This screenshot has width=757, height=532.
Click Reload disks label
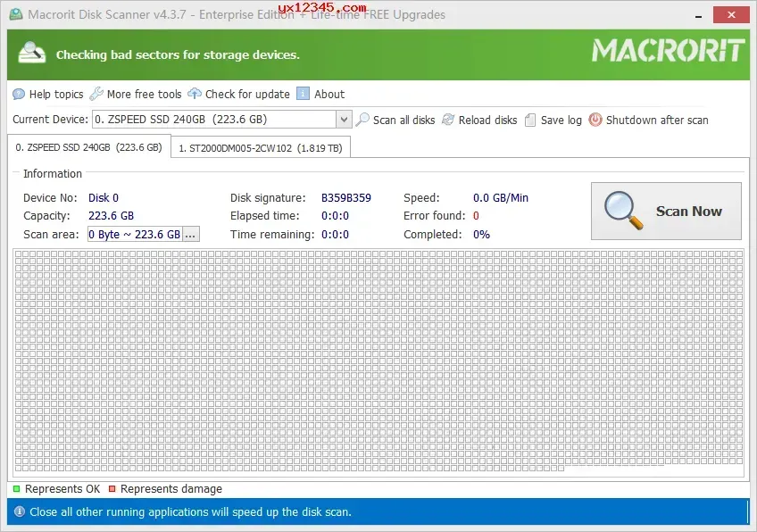point(487,120)
